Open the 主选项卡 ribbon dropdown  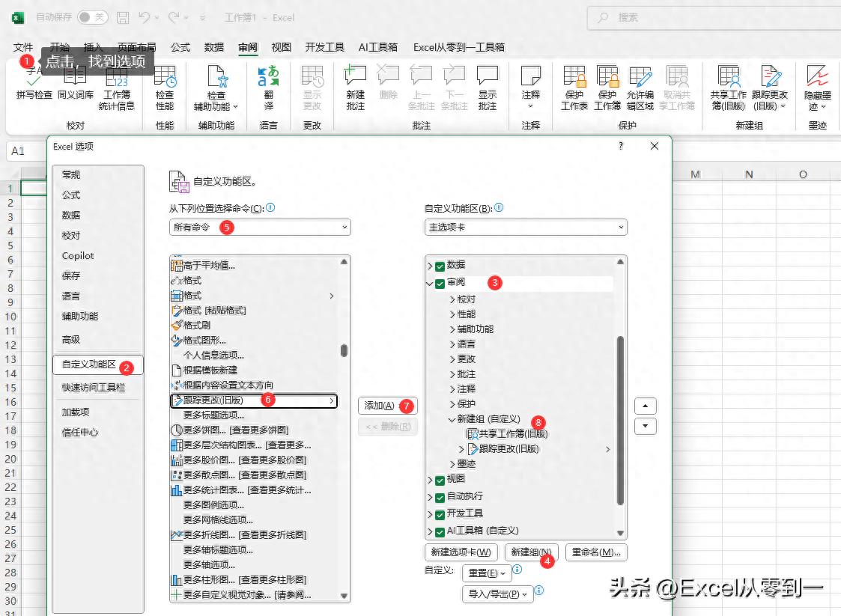pyautogui.click(x=526, y=228)
